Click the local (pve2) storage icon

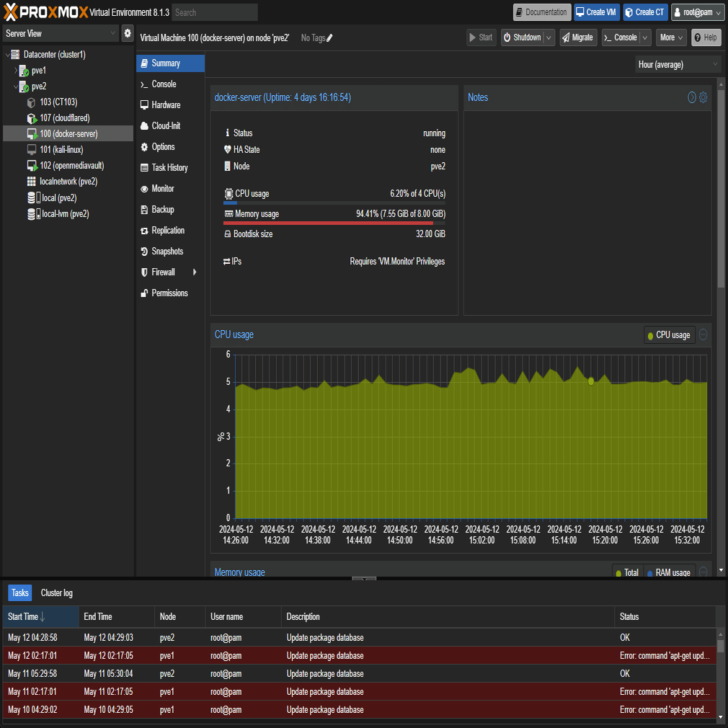tap(34, 197)
